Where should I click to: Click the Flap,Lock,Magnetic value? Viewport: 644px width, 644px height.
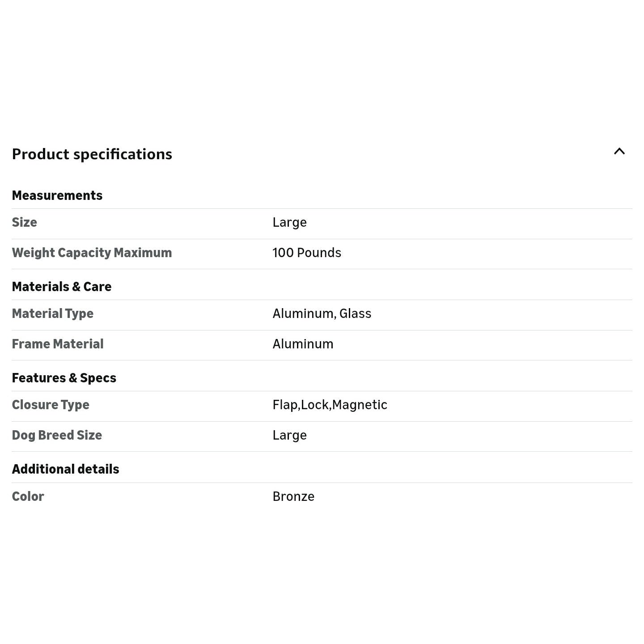(330, 405)
